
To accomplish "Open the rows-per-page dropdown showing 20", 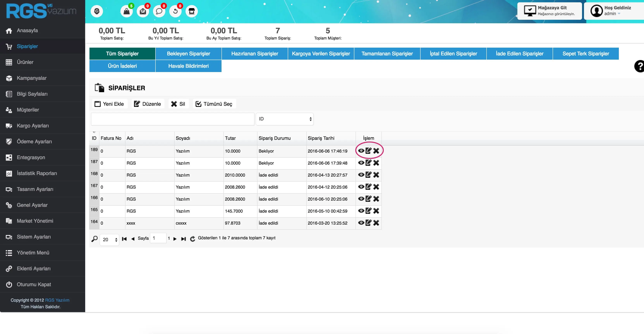I will 110,240.
